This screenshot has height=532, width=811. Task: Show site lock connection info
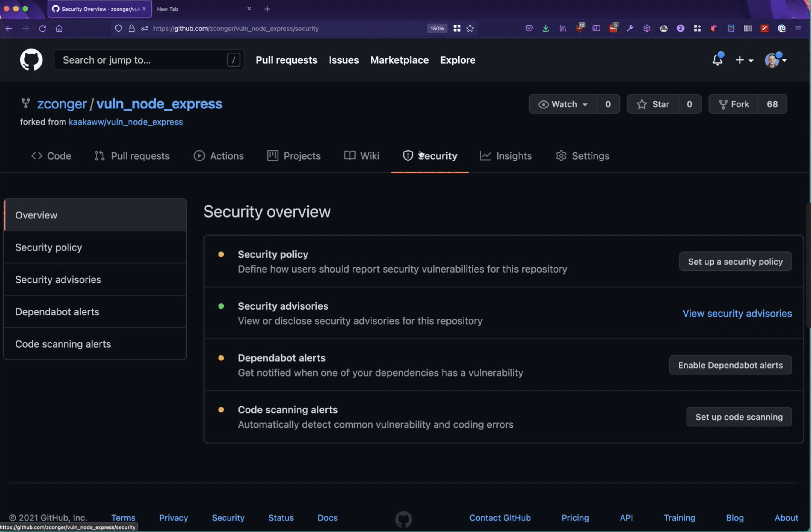pyautogui.click(x=132, y=29)
